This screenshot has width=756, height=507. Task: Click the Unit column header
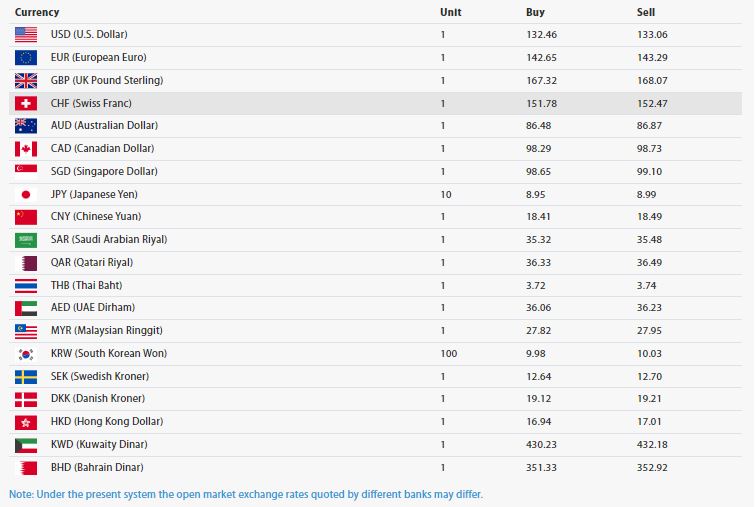pyautogui.click(x=451, y=12)
